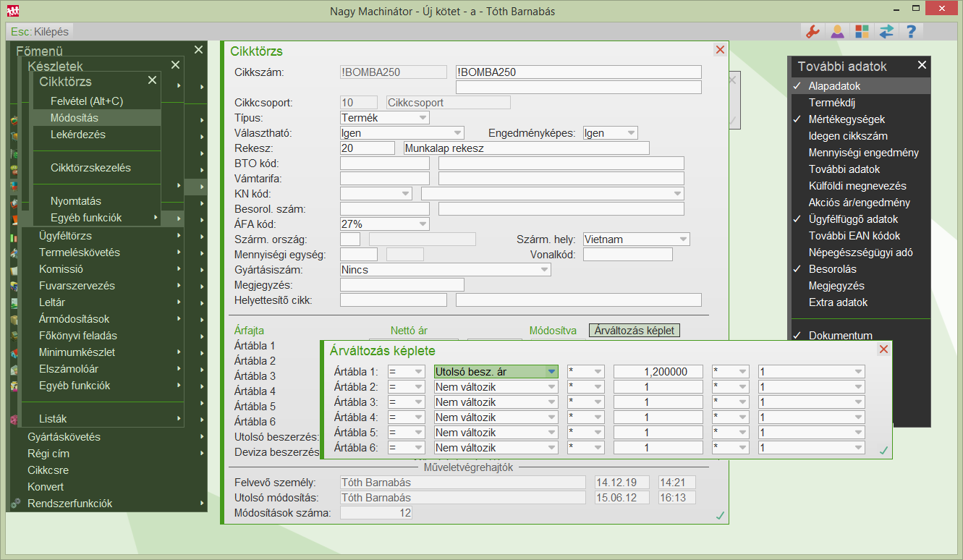Select Lekérdezés in Cikktörzs menu
The image size is (963, 560).
[78, 135]
